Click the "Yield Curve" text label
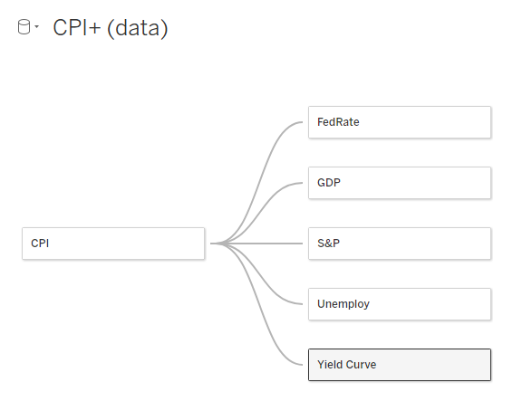This screenshot has width=532, height=411. click(346, 365)
